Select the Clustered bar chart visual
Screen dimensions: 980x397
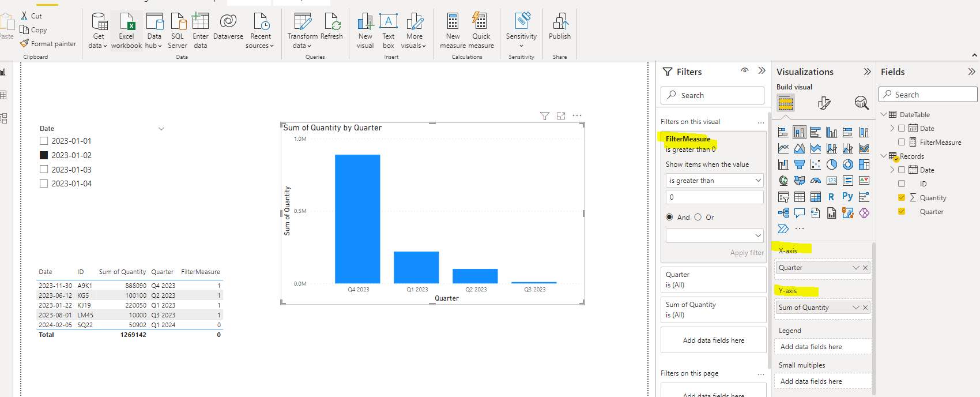815,132
